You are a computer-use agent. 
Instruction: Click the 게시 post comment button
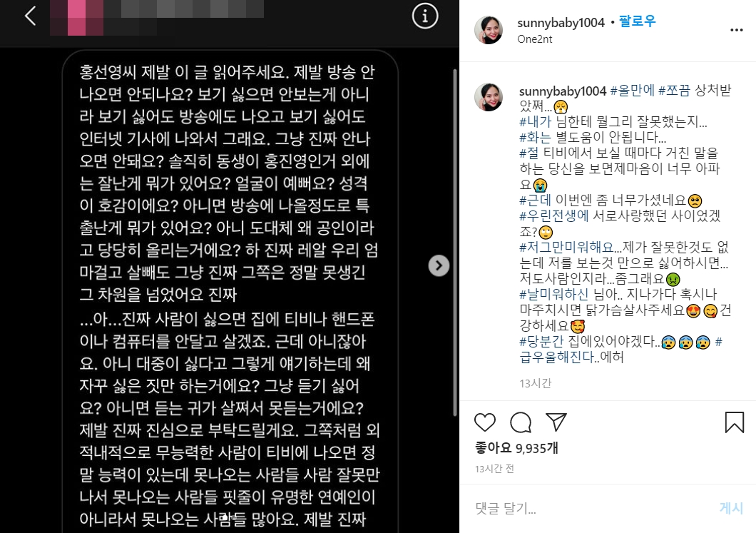pos(732,508)
